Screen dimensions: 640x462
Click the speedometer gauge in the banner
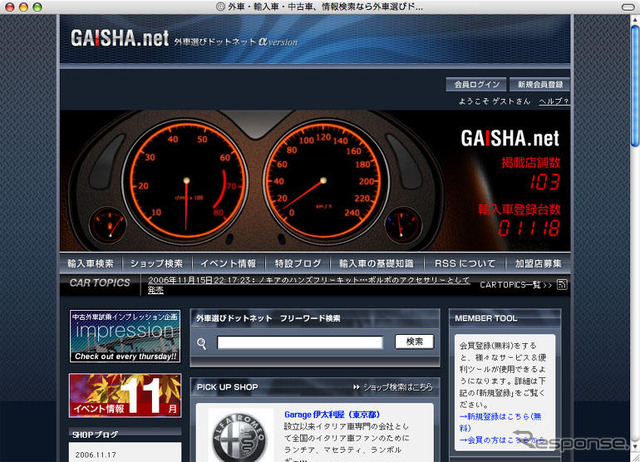click(x=324, y=180)
